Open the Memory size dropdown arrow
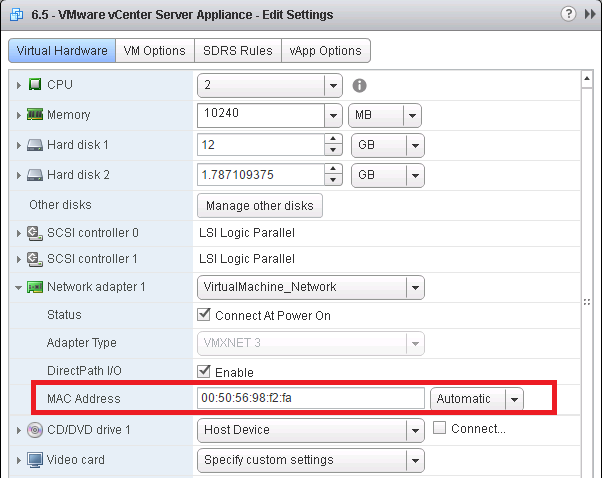 333,115
